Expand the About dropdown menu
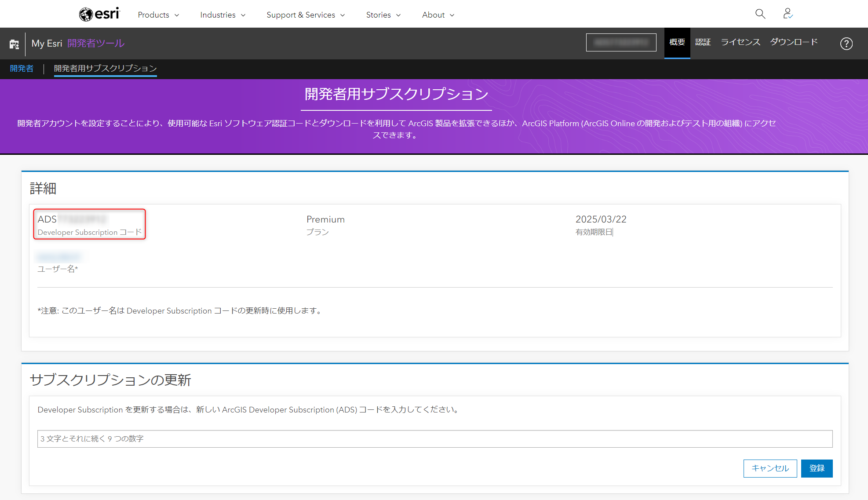Image resolution: width=868 pixels, height=500 pixels. [x=438, y=15]
